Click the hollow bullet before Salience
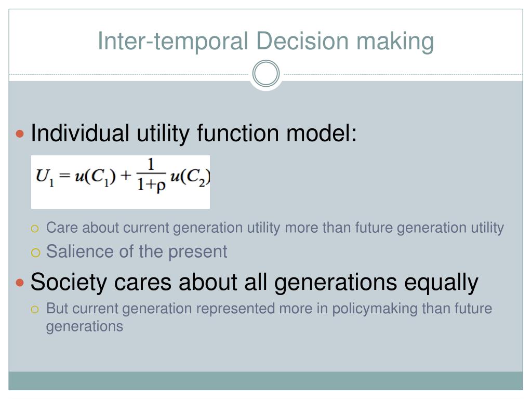 (35, 252)
